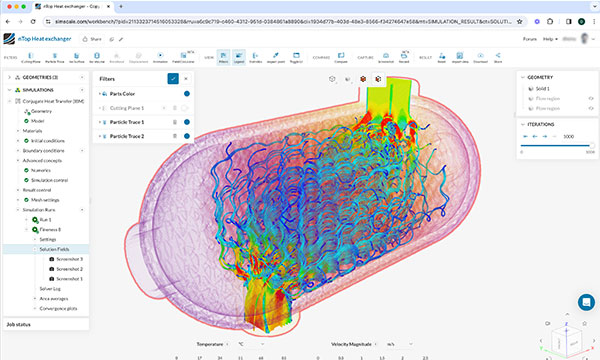Add a Cutting Plane filter from toolbar
Image resolution: width=600 pixels, height=360 pixels.
click(x=31, y=57)
